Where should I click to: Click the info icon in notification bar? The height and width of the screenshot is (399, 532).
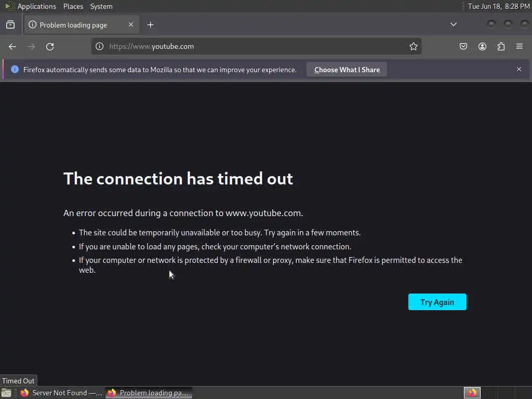15,69
